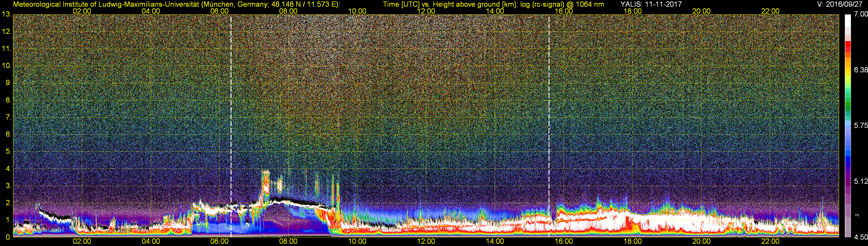Click the 12:00 label on the top time axis

click(x=426, y=11)
